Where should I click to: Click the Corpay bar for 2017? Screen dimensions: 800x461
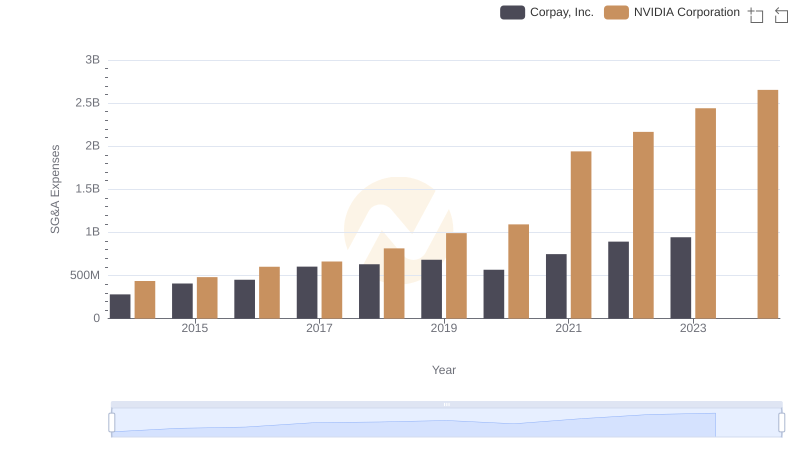(307, 292)
